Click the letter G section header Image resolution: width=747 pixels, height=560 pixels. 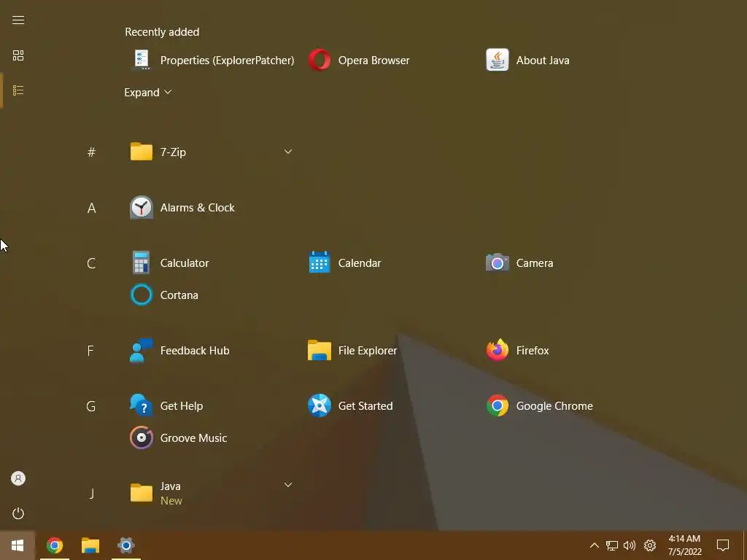[91, 405]
